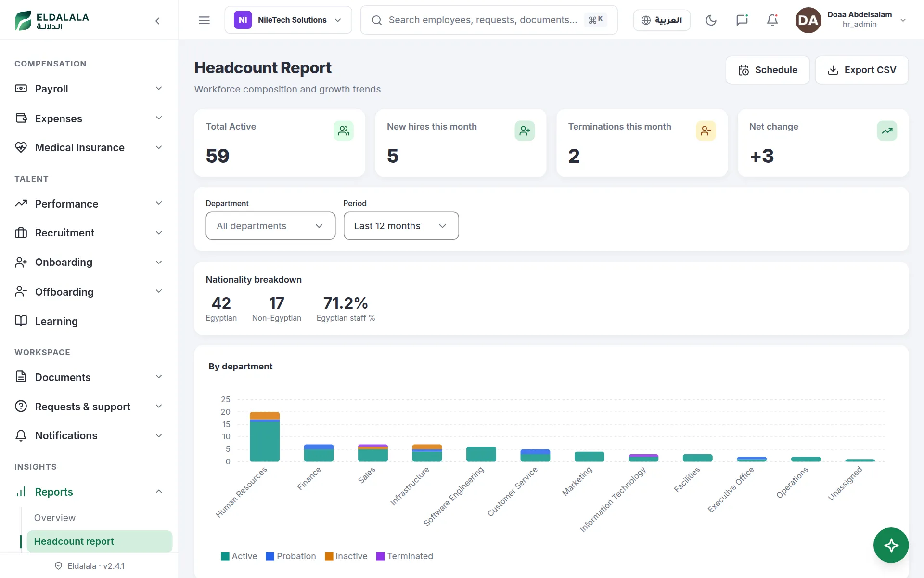Viewport: 924px width, 578px height.
Task: Select the Headcount report item
Action: click(x=99, y=541)
